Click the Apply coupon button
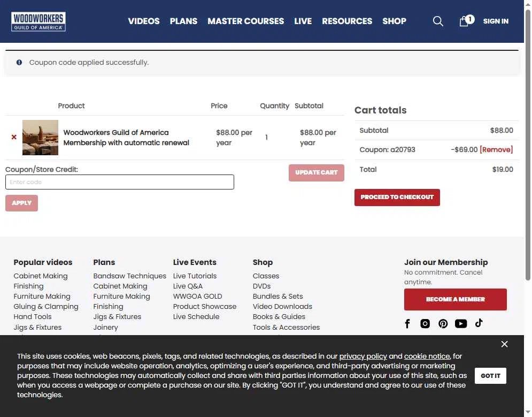The width and height of the screenshot is (532, 417). tap(22, 203)
